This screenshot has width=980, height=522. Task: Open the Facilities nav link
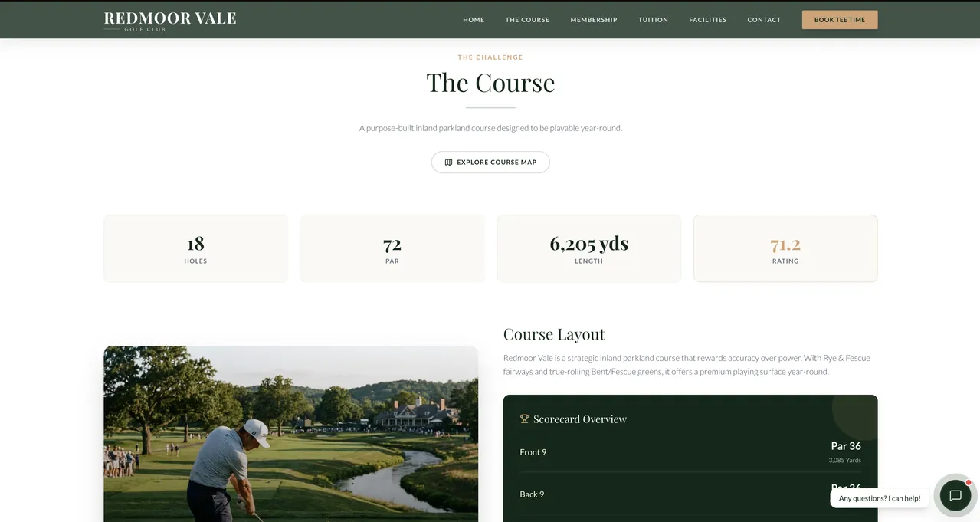[707, 20]
